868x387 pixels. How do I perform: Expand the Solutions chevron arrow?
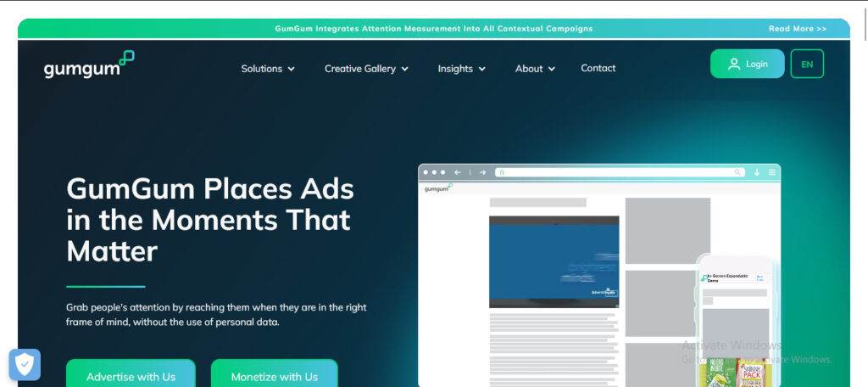click(x=292, y=70)
